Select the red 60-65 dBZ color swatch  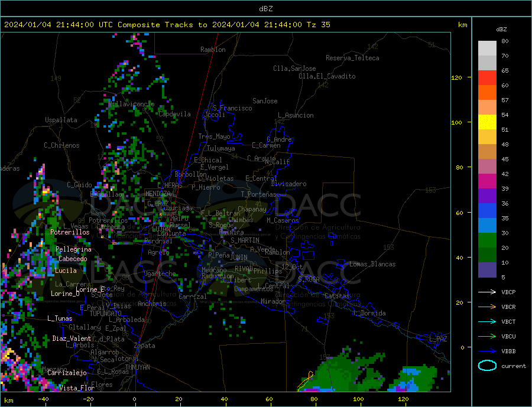coord(487,78)
